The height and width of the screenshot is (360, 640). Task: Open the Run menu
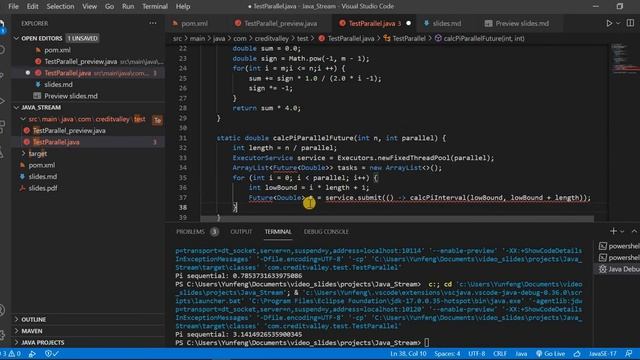pyautogui.click(x=128, y=6)
